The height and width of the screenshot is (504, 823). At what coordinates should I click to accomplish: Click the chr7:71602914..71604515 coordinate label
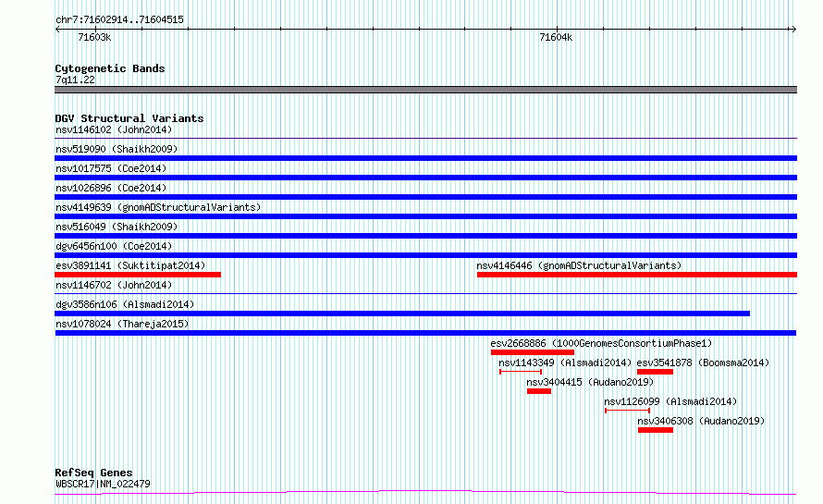pos(119,20)
